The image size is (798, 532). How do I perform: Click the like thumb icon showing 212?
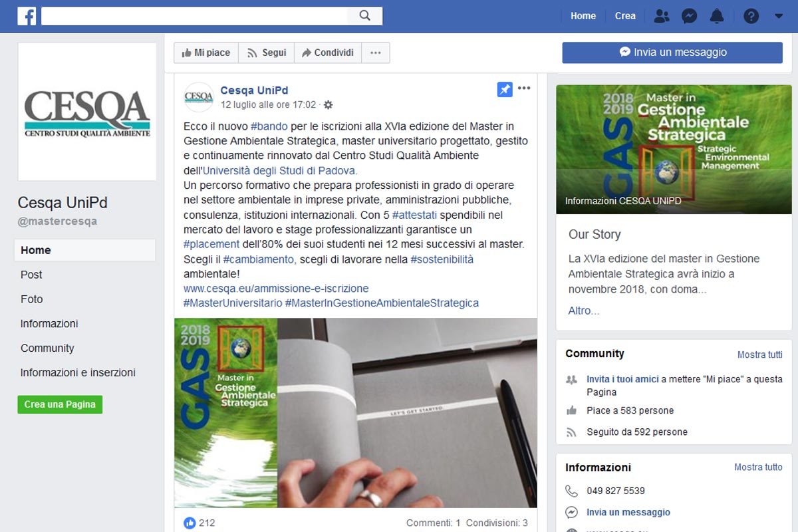(x=190, y=523)
